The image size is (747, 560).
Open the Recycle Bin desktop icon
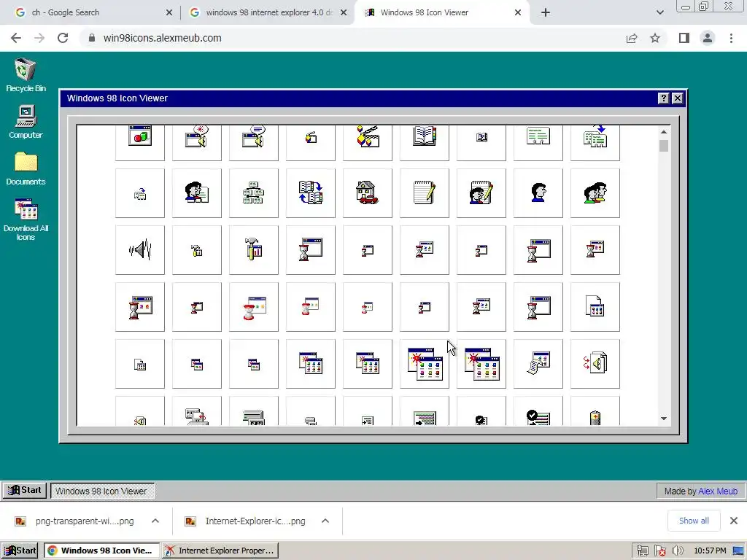pos(26,75)
